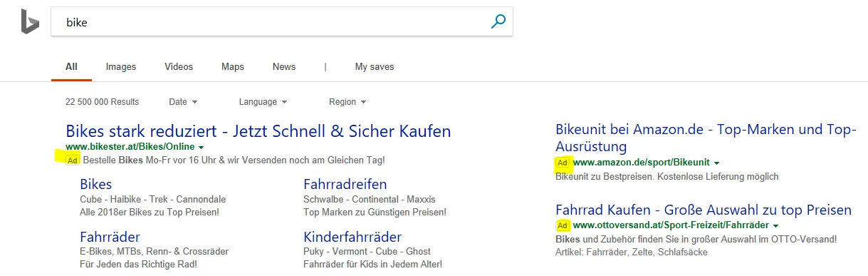Click the magnifier search icon
The height and width of the screenshot is (276, 868).
498,22
